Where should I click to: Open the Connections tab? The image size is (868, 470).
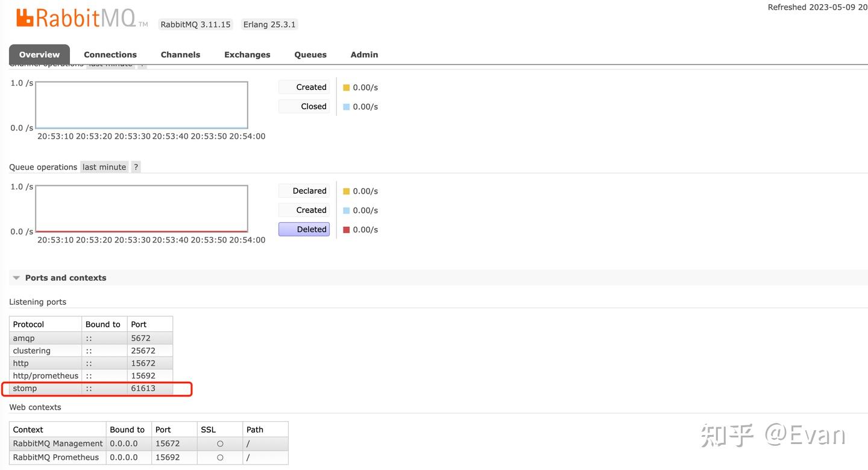coord(110,54)
